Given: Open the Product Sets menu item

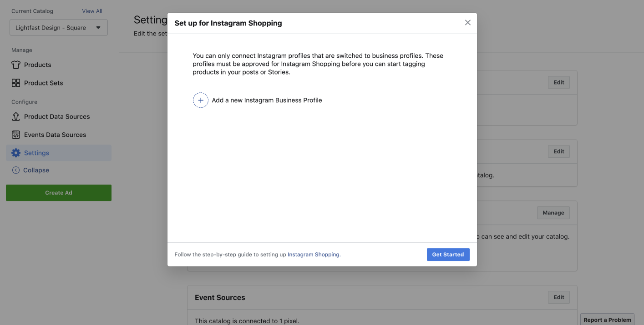Looking at the screenshot, I should (x=44, y=83).
